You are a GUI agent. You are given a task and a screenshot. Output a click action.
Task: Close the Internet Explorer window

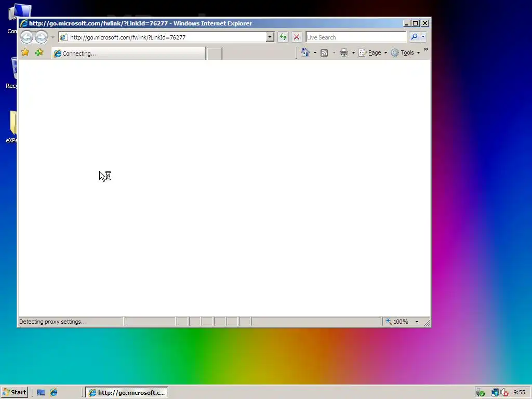click(425, 23)
